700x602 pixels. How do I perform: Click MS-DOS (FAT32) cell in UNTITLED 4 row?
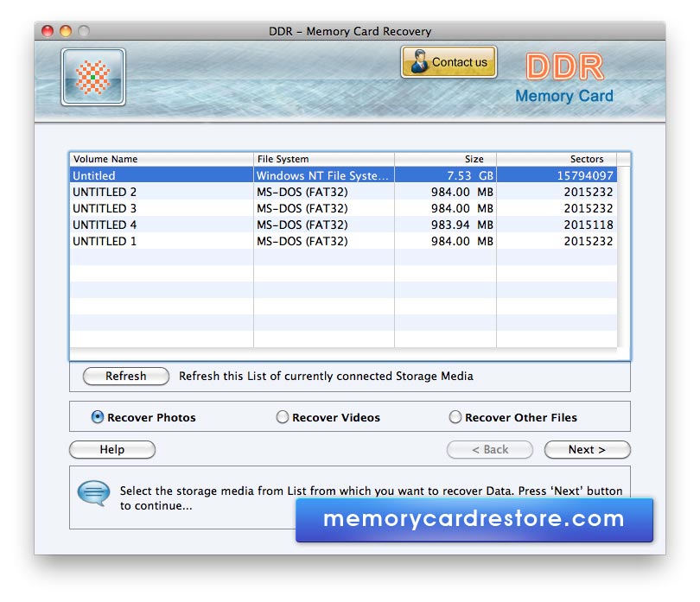click(324, 225)
